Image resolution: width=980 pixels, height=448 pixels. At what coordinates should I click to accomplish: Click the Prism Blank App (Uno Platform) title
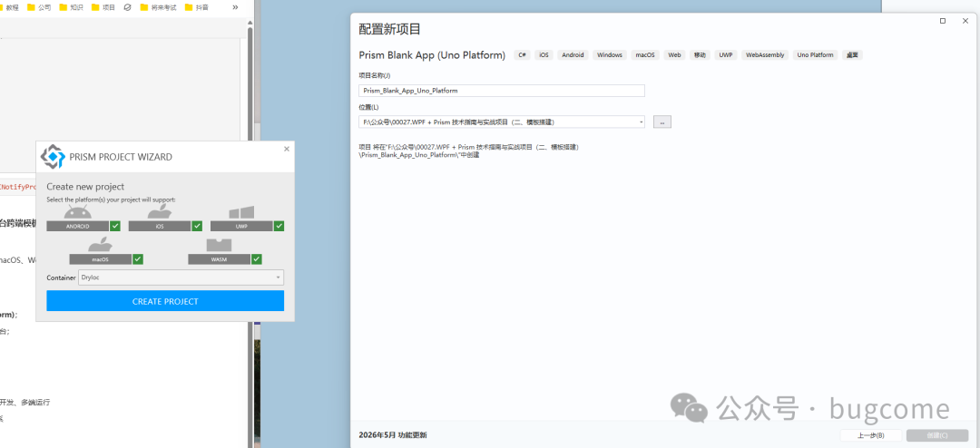pos(432,55)
